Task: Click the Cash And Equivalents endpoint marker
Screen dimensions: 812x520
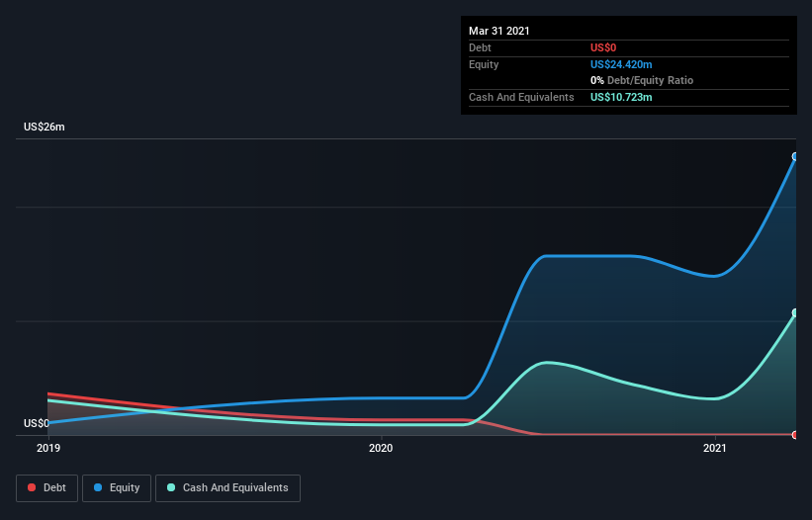Action: (795, 313)
